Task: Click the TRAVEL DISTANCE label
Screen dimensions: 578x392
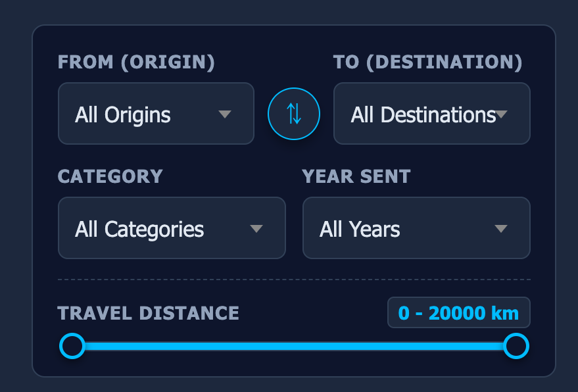Action: click(x=149, y=314)
